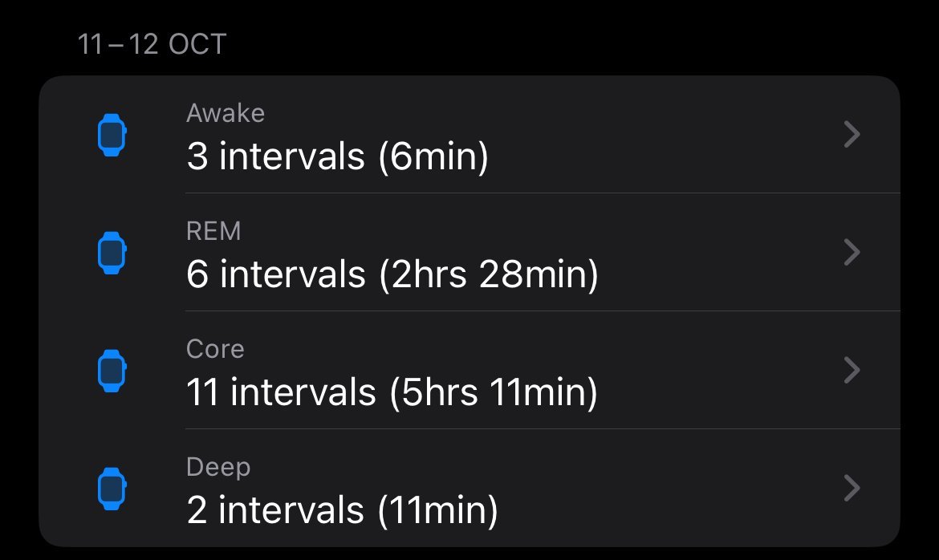Select the "Awake" category label
Image resolution: width=939 pixels, height=560 pixels.
click(226, 113)
